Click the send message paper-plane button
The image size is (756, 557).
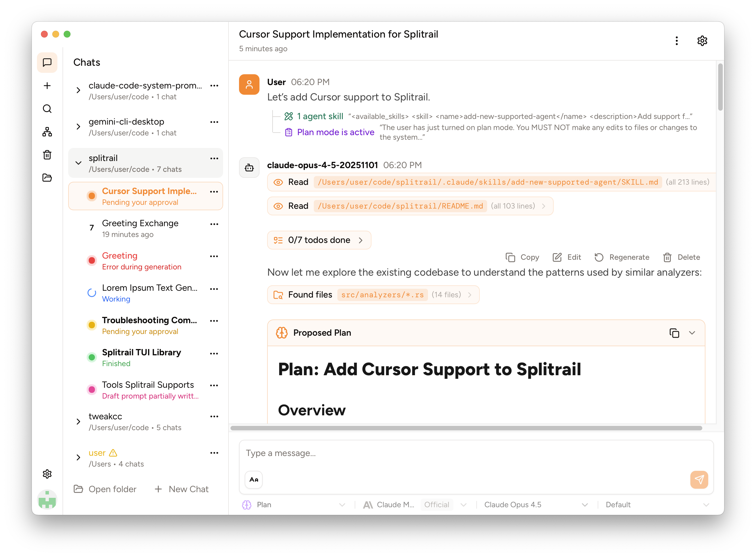(x=699, y=479)
